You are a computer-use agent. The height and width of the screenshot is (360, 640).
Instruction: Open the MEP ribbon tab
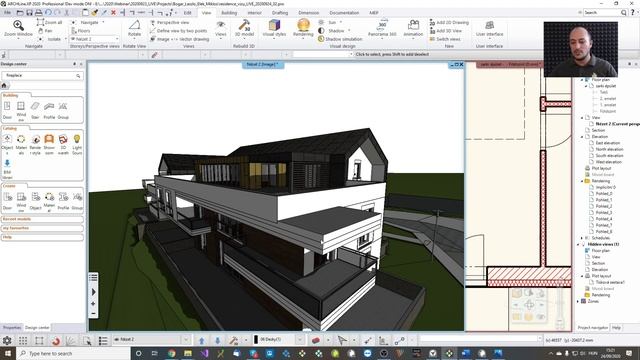(x=373, y=13)
